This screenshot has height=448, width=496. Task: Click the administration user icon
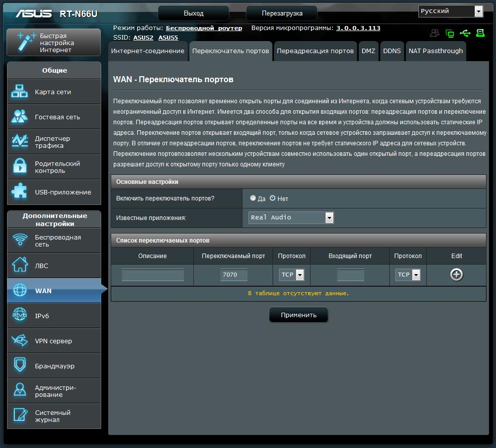pos(20,390)
